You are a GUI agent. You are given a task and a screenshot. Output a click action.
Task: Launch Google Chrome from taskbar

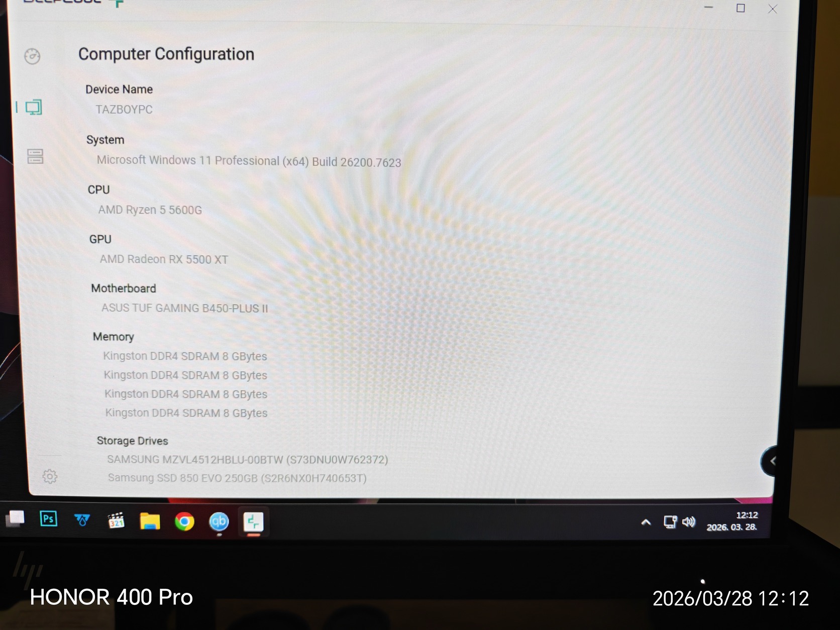click(x=184, y=522)
